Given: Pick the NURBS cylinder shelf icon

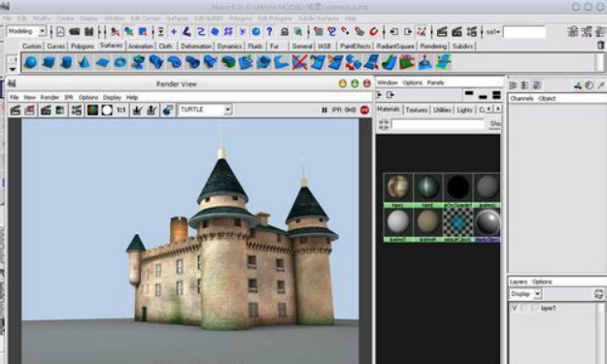Looking at the screenshot, I should pos(66,62).
